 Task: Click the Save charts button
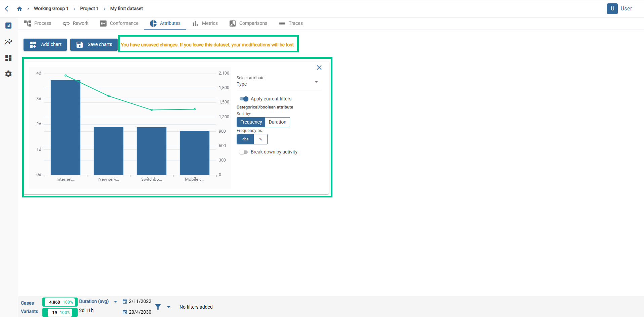[94, 44]
